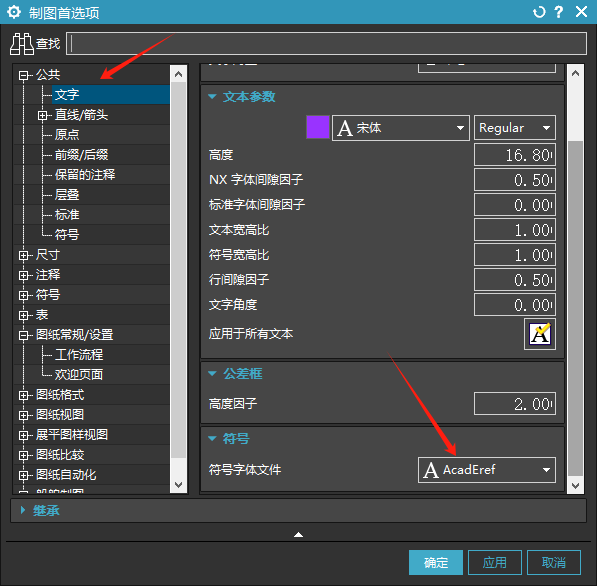Open the Regular font style dropdown

515,128
